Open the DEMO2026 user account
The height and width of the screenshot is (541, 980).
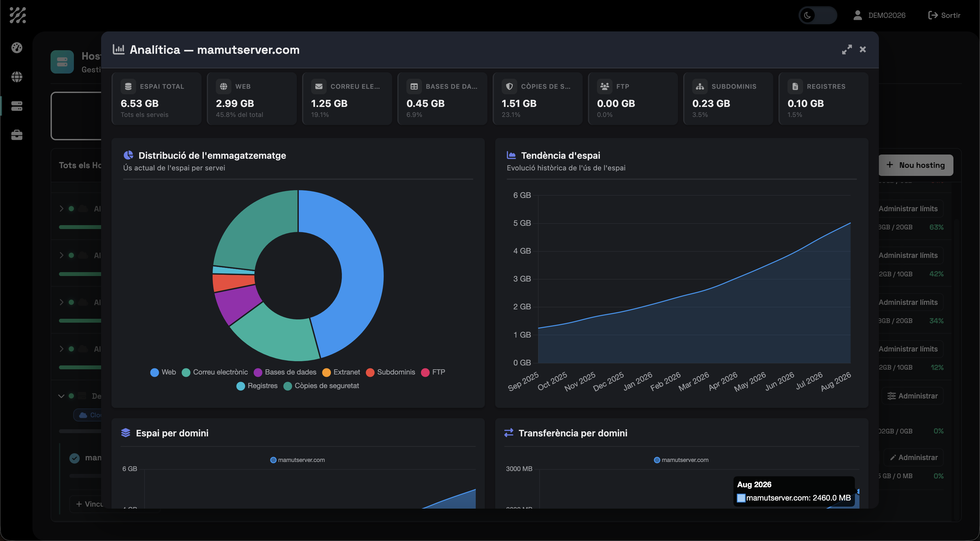(x=879, y=15)
